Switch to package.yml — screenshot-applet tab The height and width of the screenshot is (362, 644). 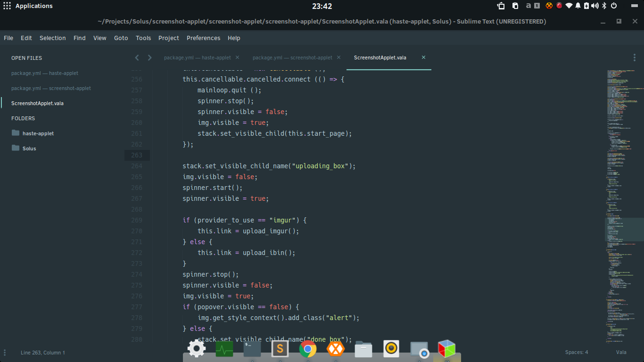tap(292, 58)
